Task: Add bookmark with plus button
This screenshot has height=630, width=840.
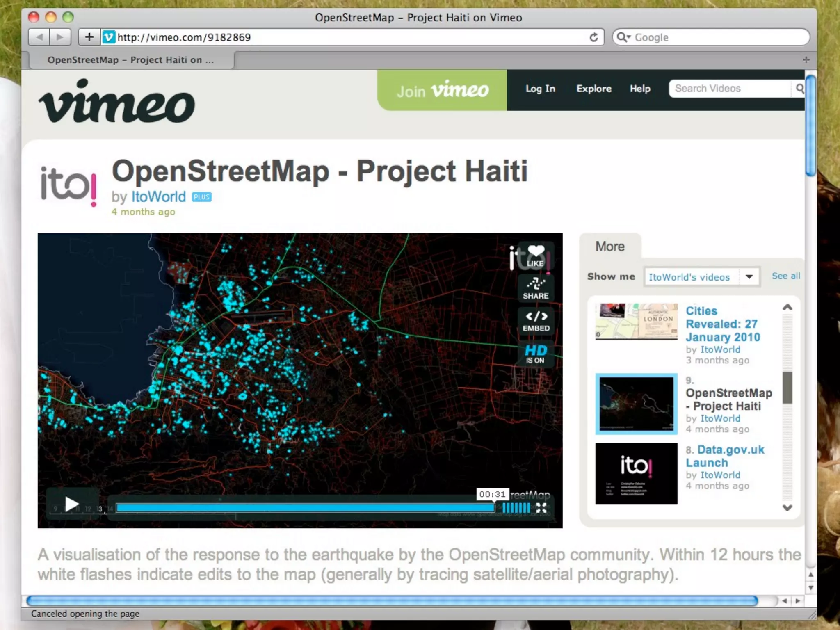Action: [x=89, y=37]
